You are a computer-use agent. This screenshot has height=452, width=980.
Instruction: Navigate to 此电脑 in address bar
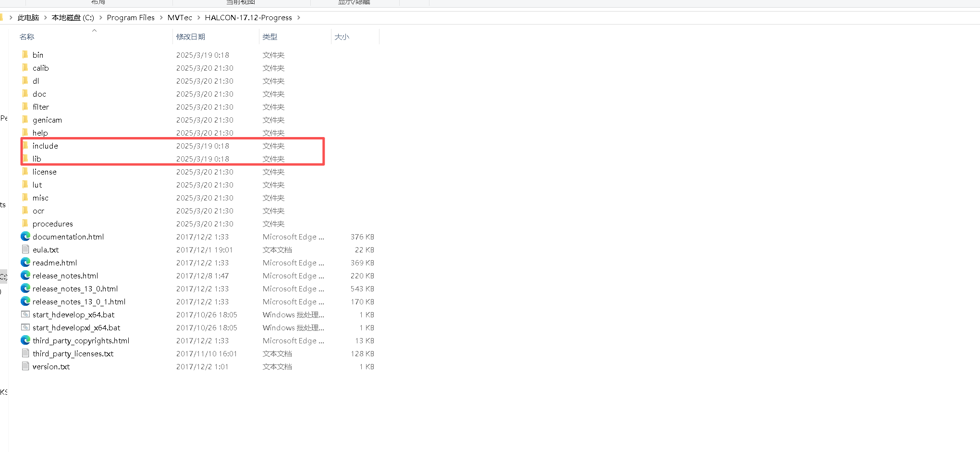click(28, 17)
